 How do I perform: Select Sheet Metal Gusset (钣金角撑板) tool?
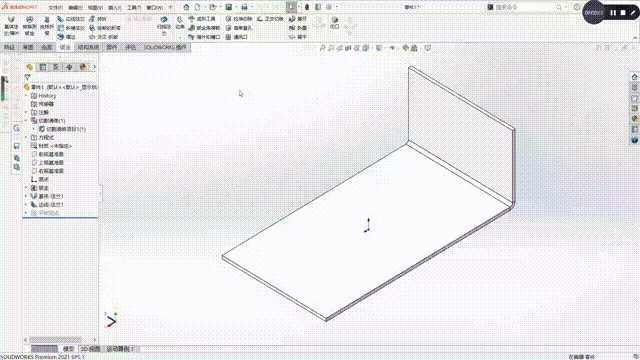click(204, 28)
